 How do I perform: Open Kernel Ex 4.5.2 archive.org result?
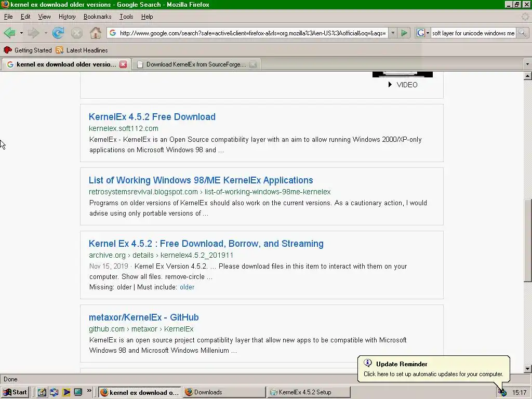pos(206,244)
